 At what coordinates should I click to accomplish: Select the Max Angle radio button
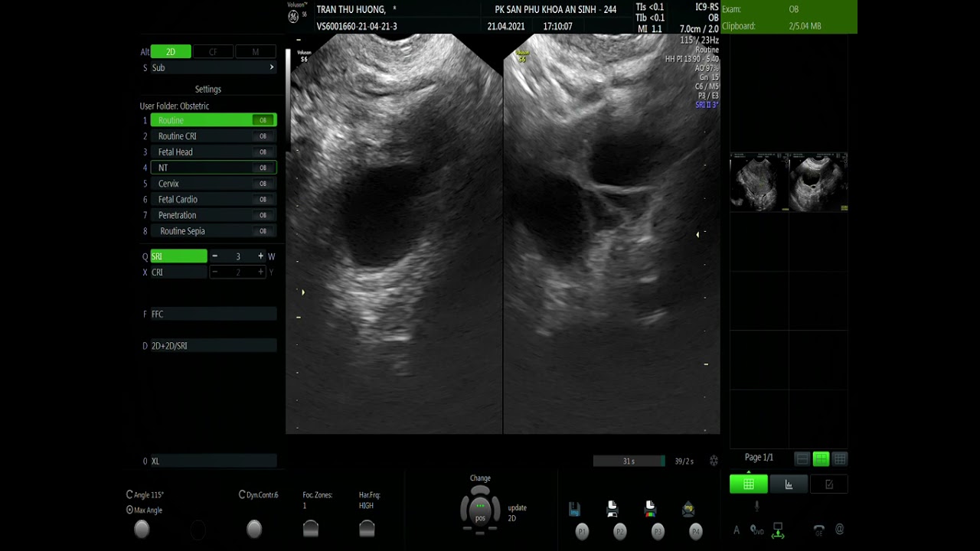129,510
